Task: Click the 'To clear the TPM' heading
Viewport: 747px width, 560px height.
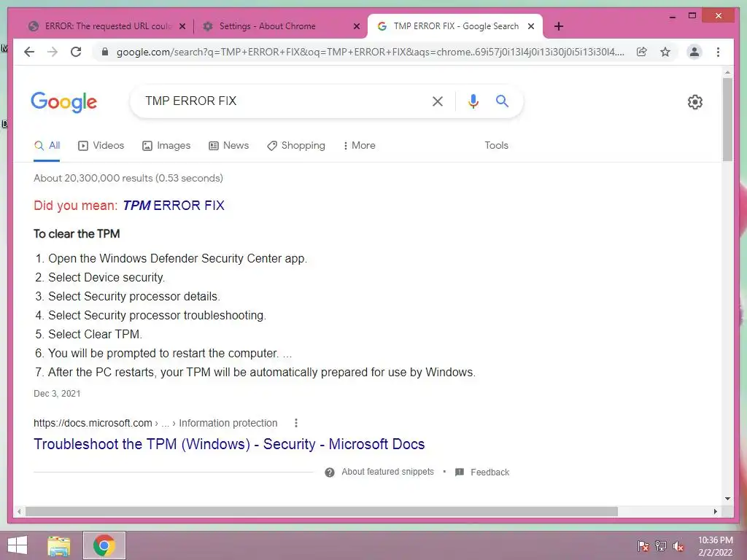Action: tap(77, 234)
